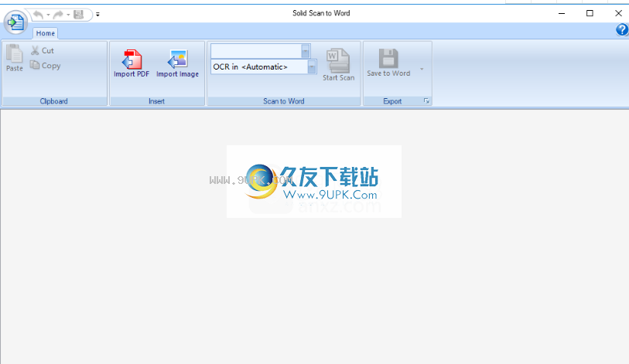Click the Copy pages button

tap(46, 66)
